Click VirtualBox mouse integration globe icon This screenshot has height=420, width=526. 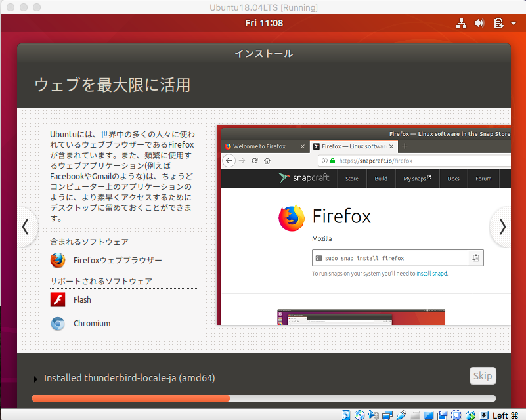click(470, 415)
